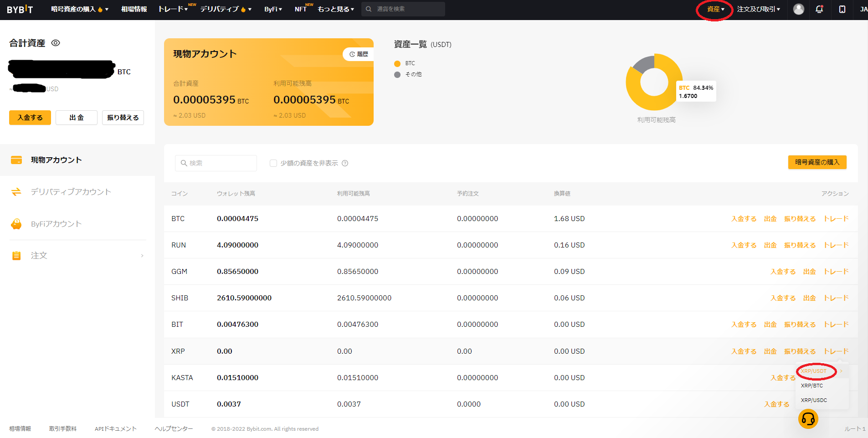Screen dimensions: 868x438
Task: Sort by ウォレット残高 column header
Action: pyautogui.click(x=236, y=194)
